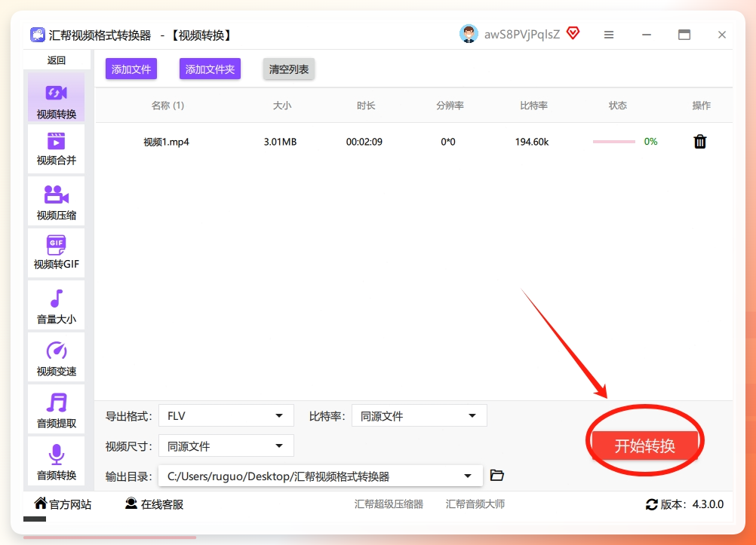Click the progress bar for 视频1.mp4

613,142
